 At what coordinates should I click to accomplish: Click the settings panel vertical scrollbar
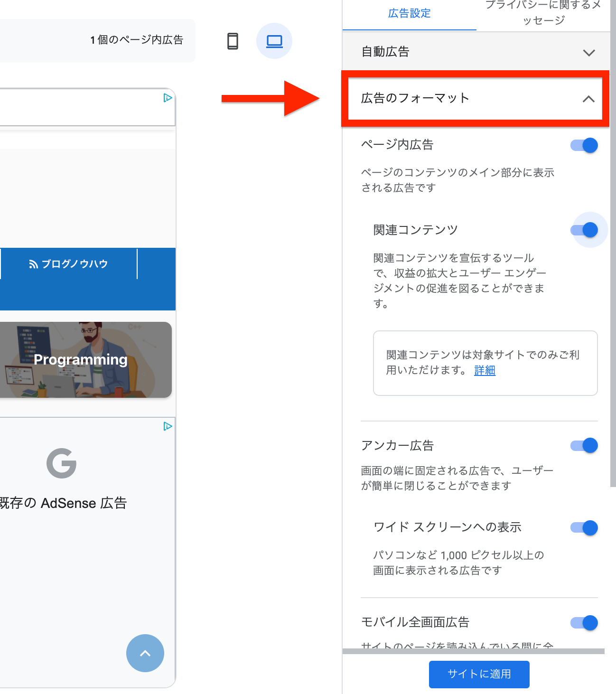coord(613,237)
